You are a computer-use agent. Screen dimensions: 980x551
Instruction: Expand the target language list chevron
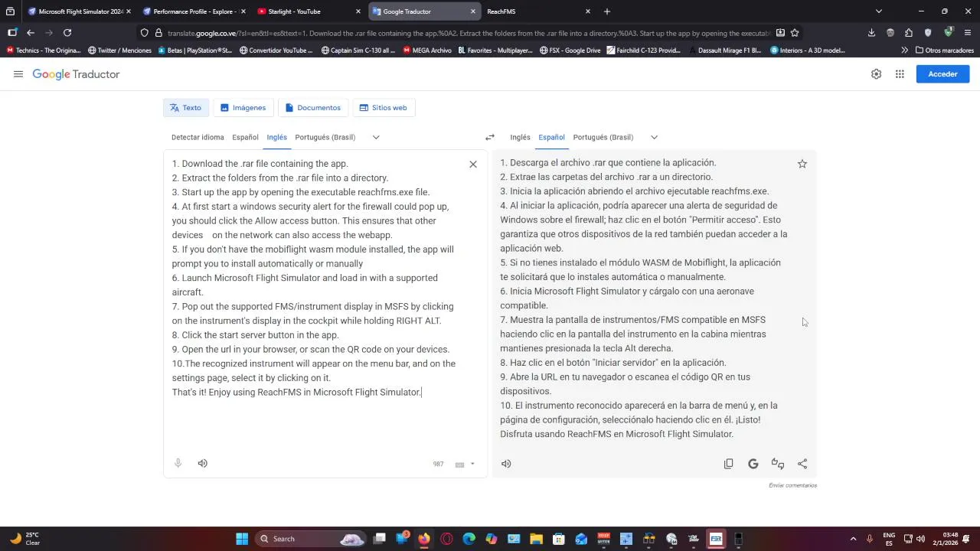(654, 138)
